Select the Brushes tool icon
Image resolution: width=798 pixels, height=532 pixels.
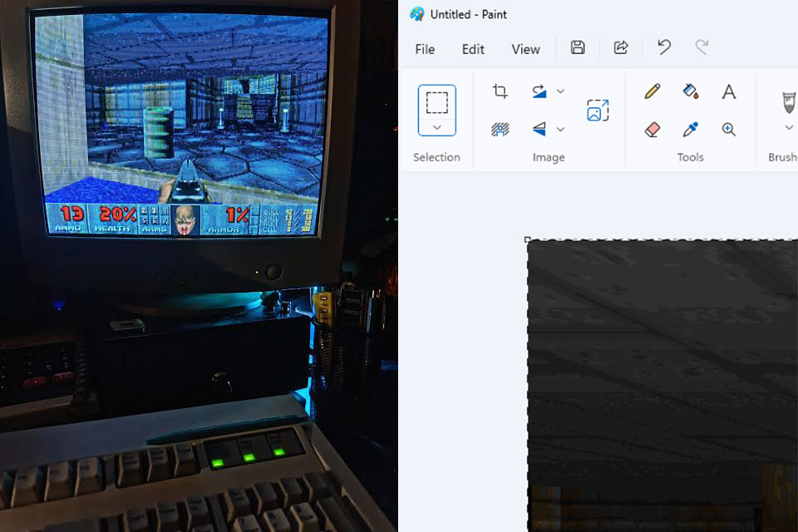point(789,101)
